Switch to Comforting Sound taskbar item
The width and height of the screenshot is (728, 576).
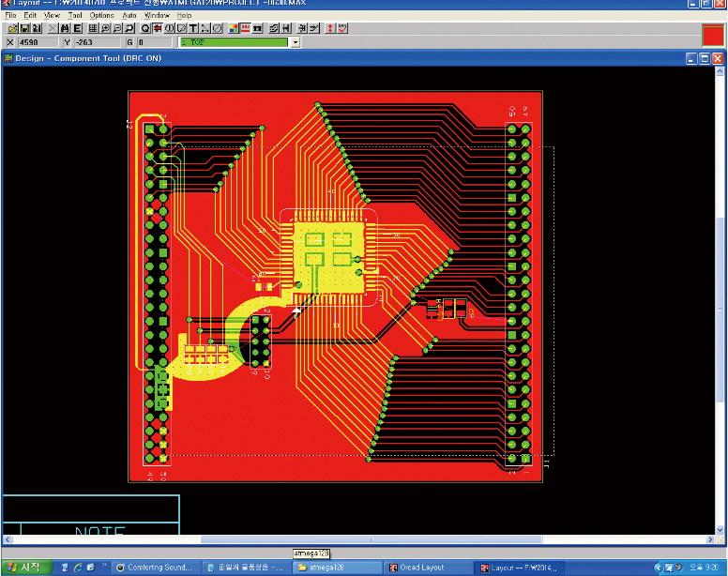point(157,568)
